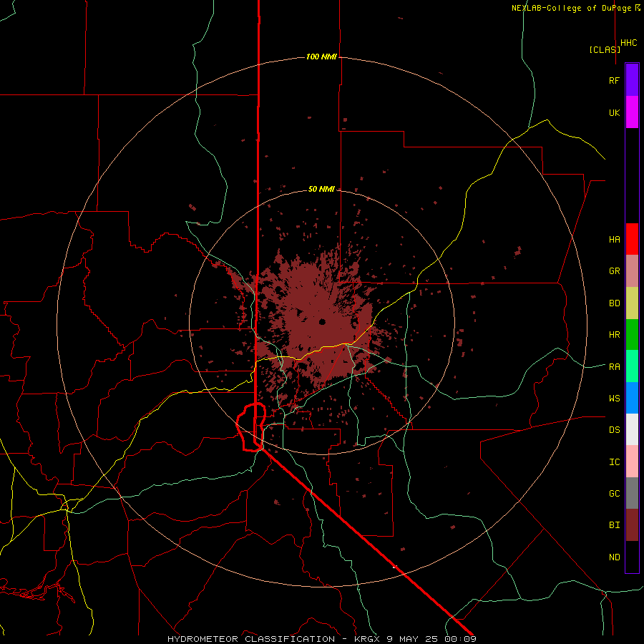The width and height of the screenshot is (644, 644).
Task: Click the thick red outlined polygon
Action: click(251, 427)
